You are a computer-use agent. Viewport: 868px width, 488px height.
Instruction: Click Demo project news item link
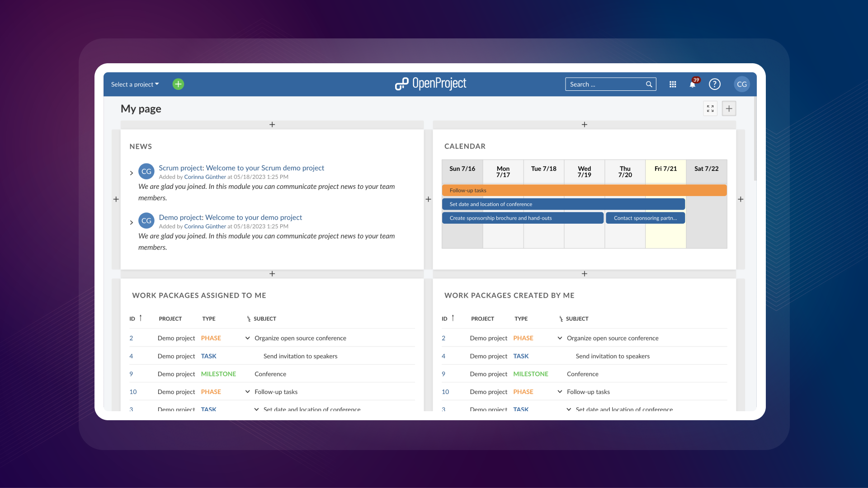pyautogui.click(x=230, y=217)
